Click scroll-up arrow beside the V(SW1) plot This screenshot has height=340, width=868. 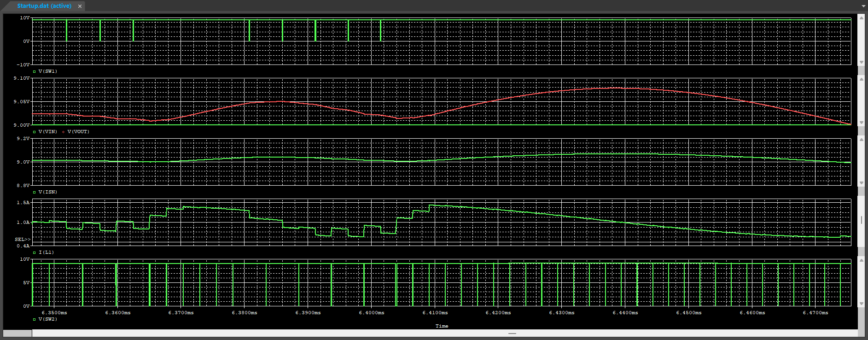tap(861, 18)
